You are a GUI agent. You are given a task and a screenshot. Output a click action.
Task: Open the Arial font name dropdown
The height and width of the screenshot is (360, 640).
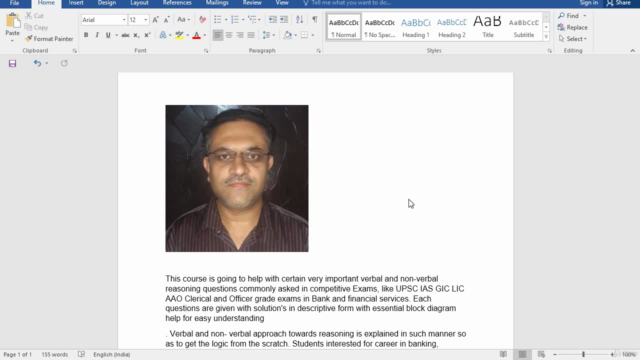click(x=124, y=20)
